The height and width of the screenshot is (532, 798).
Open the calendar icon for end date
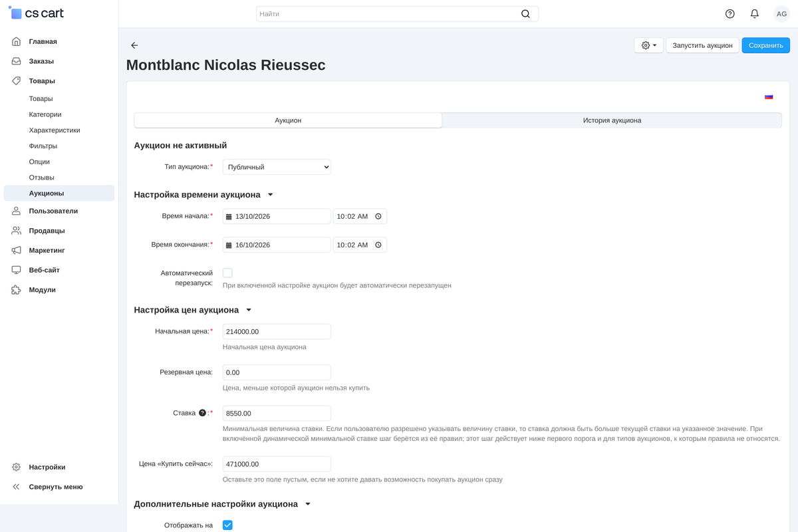[229, 245]
